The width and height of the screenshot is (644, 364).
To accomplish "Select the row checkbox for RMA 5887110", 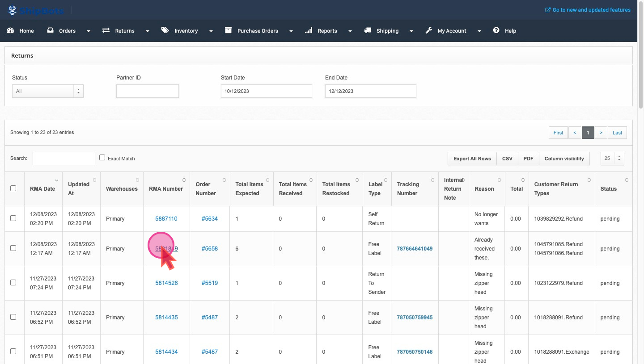I will point(13,218).
